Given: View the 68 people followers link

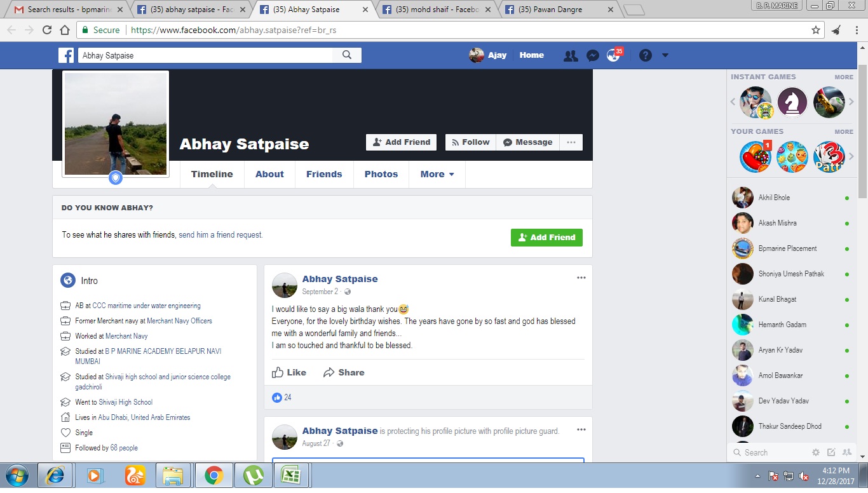Looking at the screenshot, I should click(x=124, y=448).
